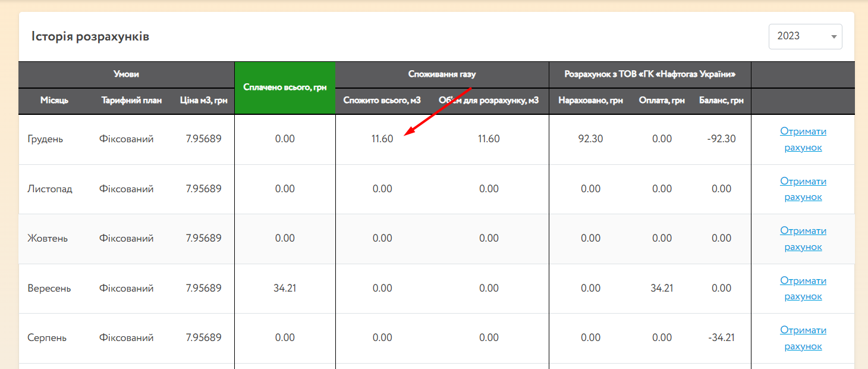
Task: Click the green Сплачено всього header
Action: click(x=285, y=87)
